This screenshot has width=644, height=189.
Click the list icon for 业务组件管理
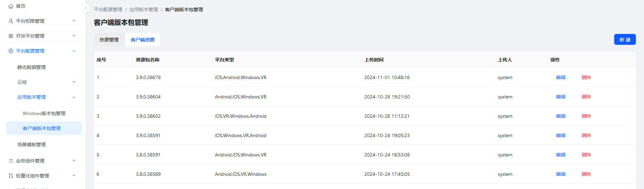[11, 161]
